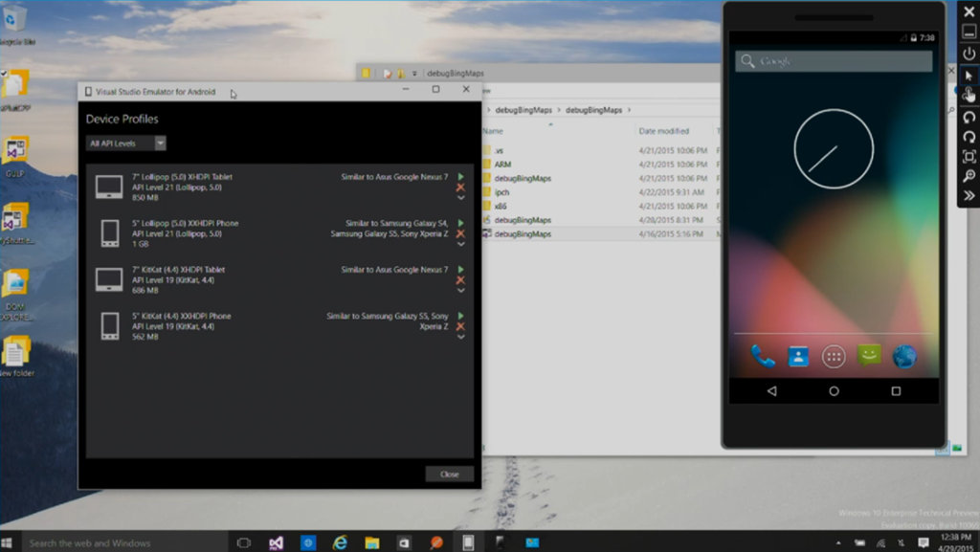Open Quick Access Toolbar dropdown in File Explorer
The height and width of the screenshot is (552, 980).
coord(413,74)
